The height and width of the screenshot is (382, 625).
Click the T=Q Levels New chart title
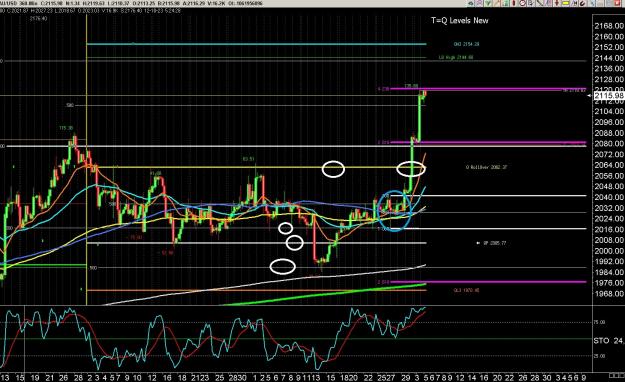click(460, 21)
